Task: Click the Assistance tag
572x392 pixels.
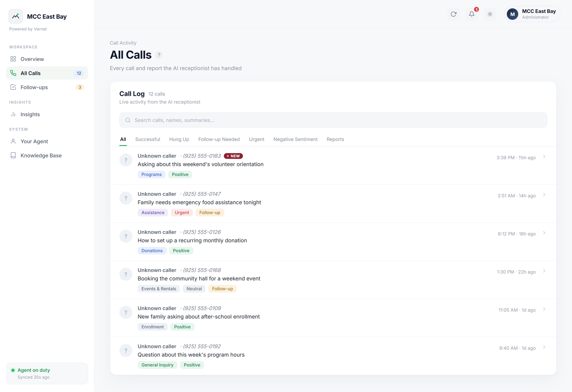Action: pos(153,213)
